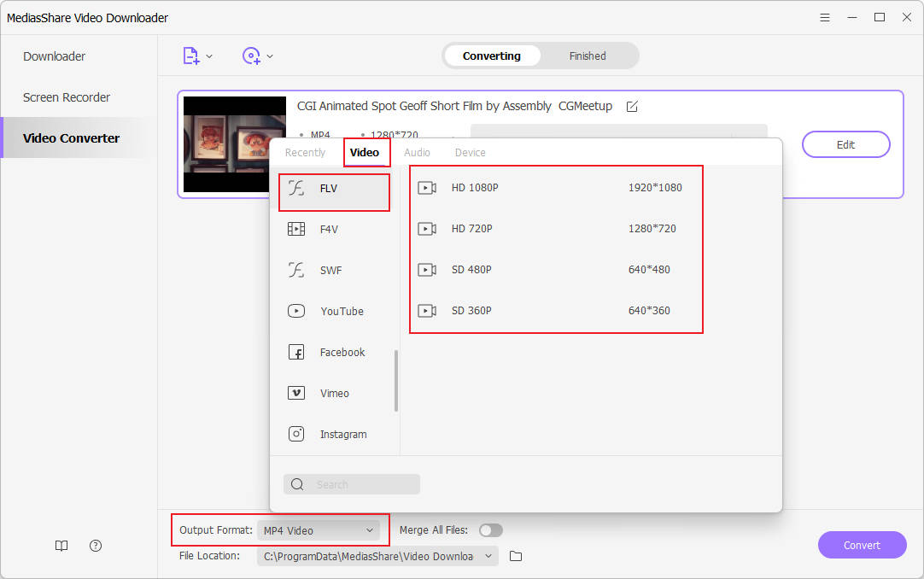Screen dimensions: 924x579
Task: Click video icon beside SD 360P
Action: click(427, 310)
